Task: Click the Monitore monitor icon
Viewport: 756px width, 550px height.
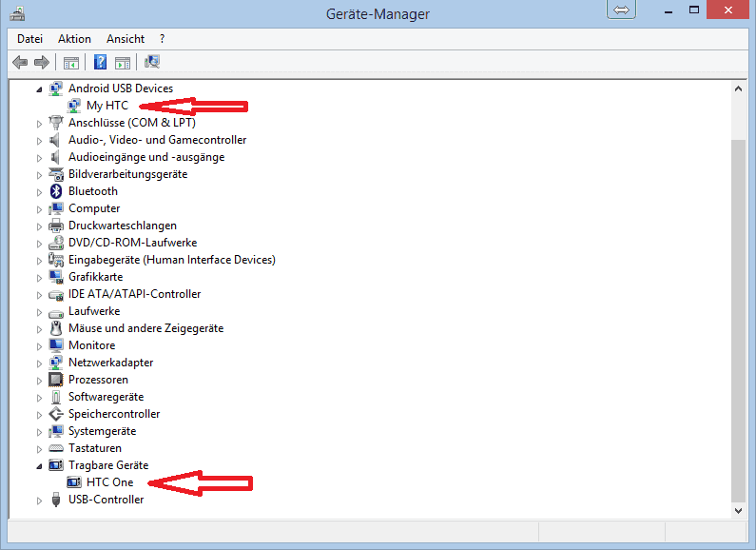Action: point(56,345)
